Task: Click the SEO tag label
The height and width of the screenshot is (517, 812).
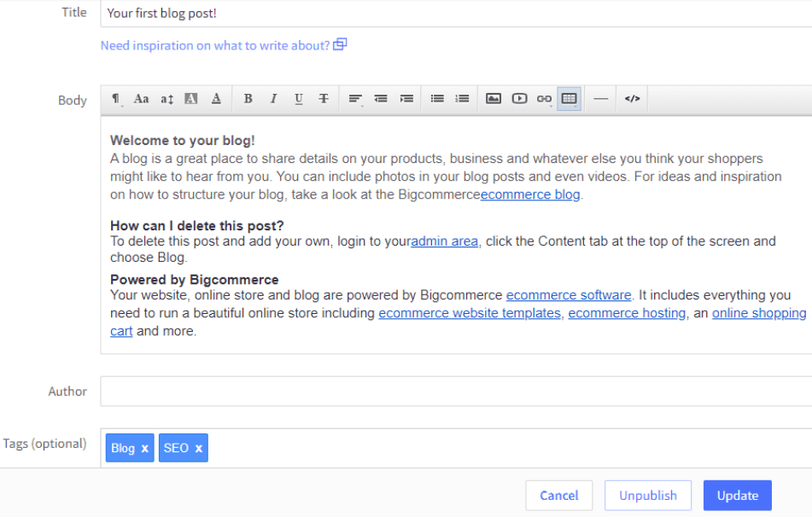Action: point(176,448)
